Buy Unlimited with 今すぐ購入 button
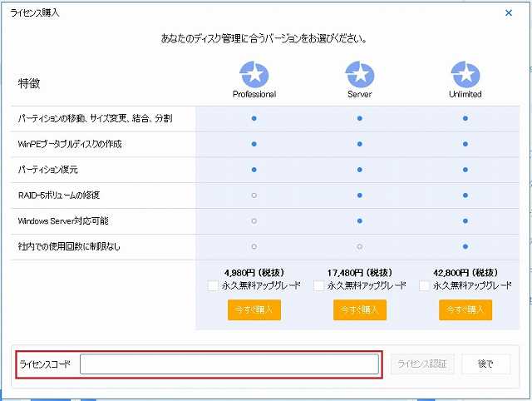 coord(465,309)
